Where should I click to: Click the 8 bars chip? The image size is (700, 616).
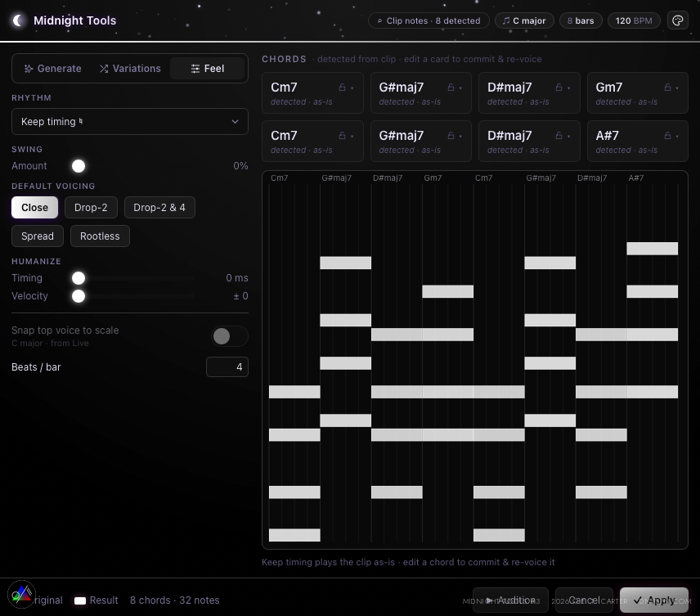point(581,20)
